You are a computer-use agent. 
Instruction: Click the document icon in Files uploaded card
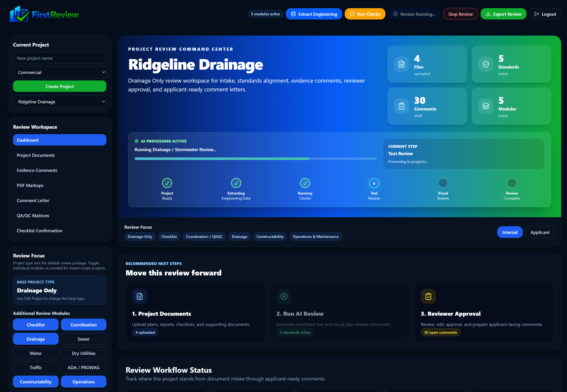click(401, 64)
